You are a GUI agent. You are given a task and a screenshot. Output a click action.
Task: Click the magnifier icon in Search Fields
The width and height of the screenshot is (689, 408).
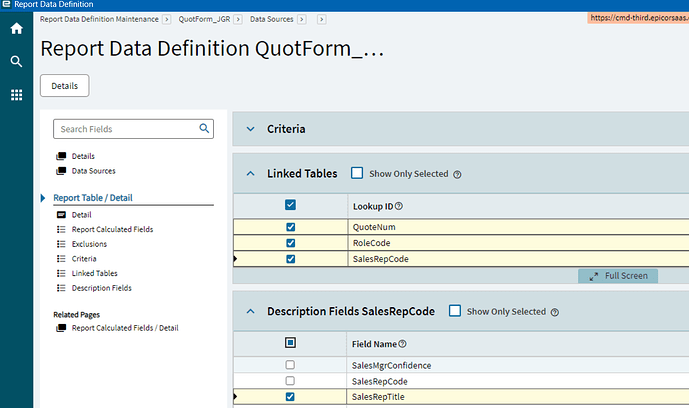point(204,128)
